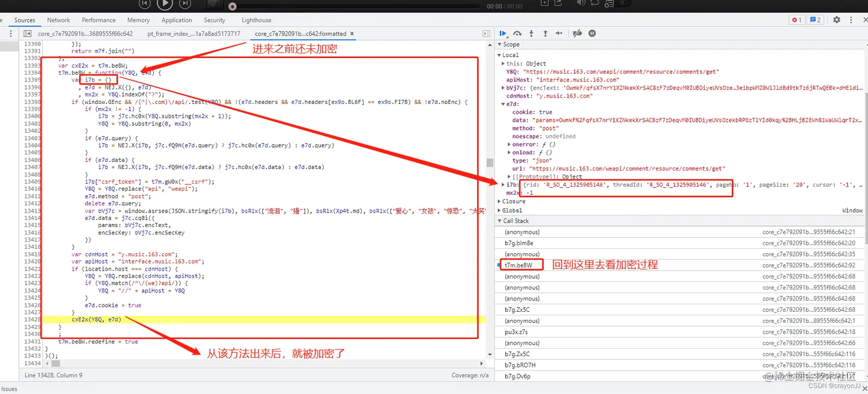Click the player share icon
Screen dimensions: 868x394
[558, 3]
